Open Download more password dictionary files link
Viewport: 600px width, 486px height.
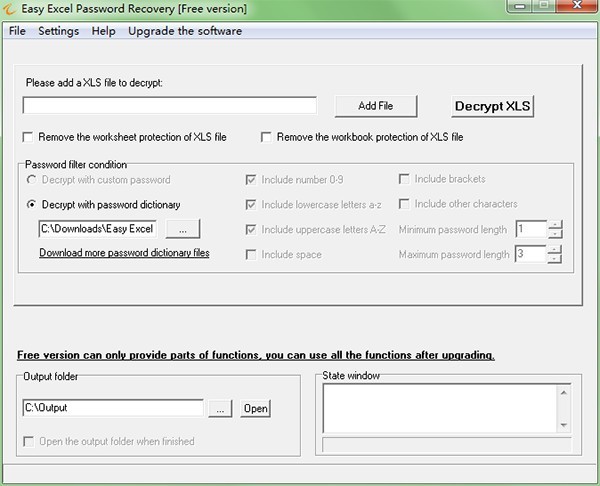(x=124, y=253)
